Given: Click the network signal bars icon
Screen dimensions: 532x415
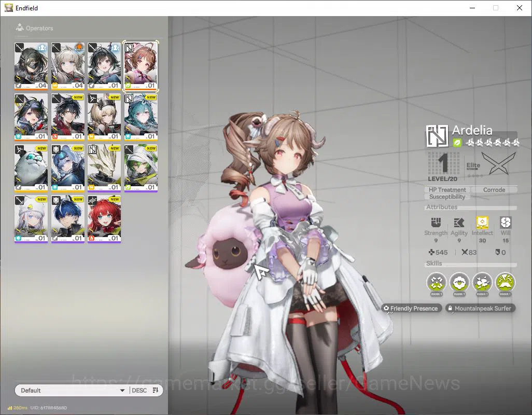Looking at the screenshot, I should [10, 408].
